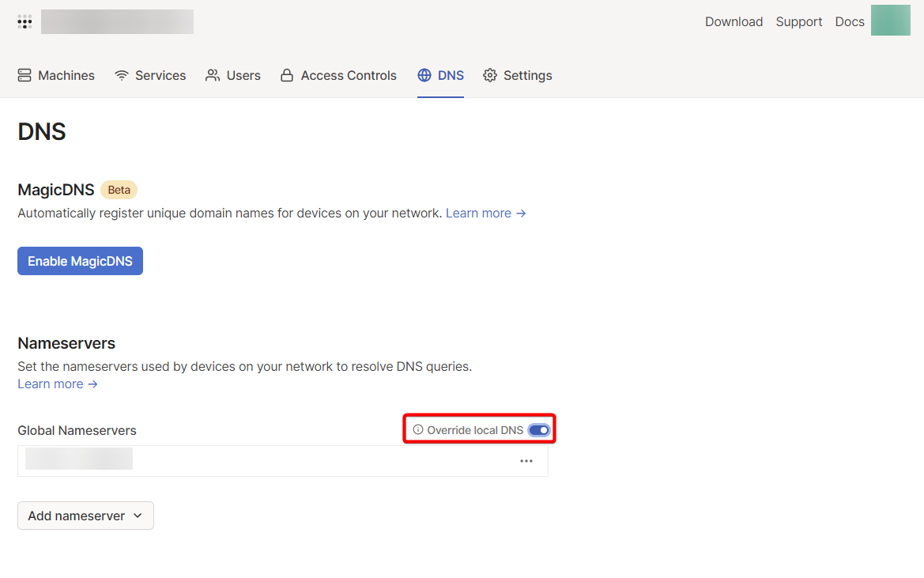Click the blurred global nameserver entry

click(x=79, y=459)
